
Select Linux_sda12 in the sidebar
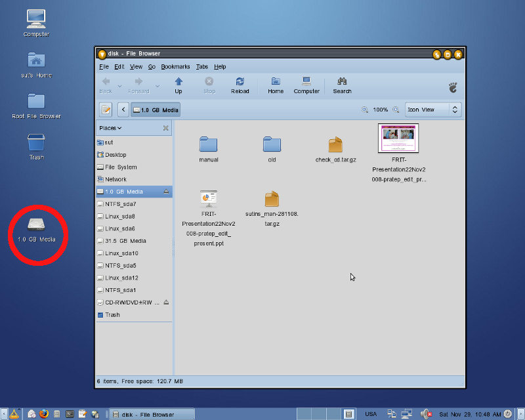[x=134, y=278]
